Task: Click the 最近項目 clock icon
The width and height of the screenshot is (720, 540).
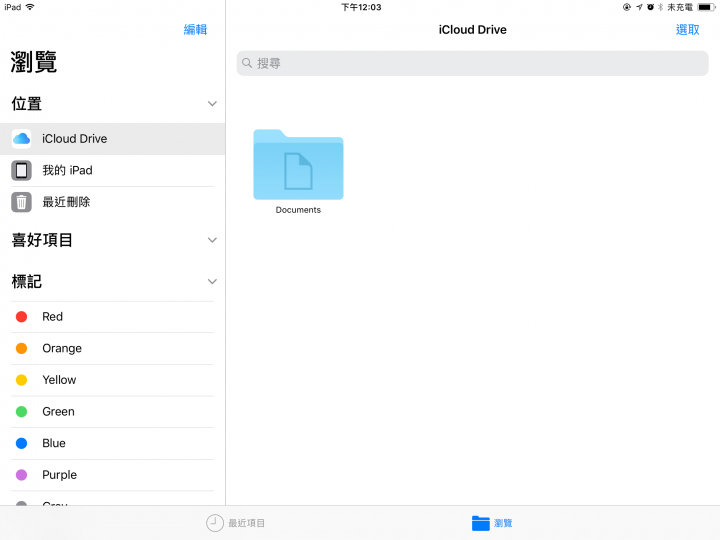Action: 214,523
